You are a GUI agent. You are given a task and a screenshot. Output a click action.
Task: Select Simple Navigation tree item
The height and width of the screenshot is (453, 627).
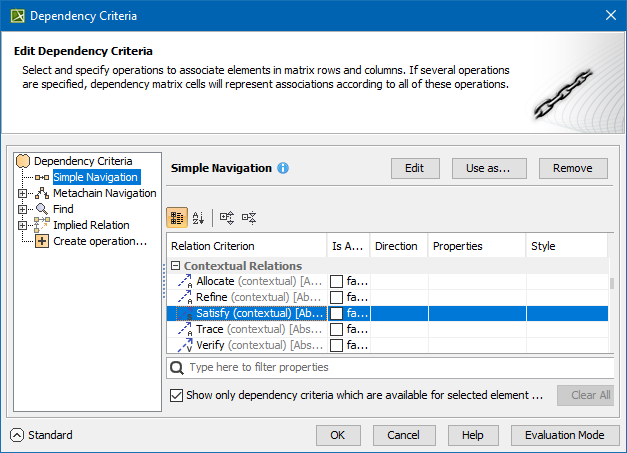click(x=96, y=177)
